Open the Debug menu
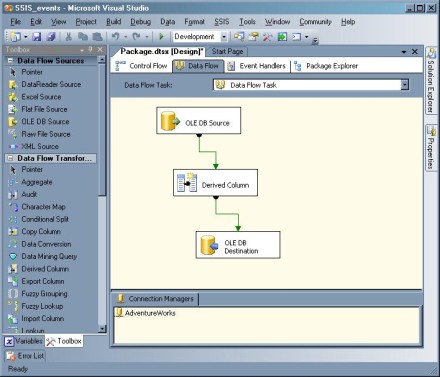This screenshot has height=377, width=440. 141,22
